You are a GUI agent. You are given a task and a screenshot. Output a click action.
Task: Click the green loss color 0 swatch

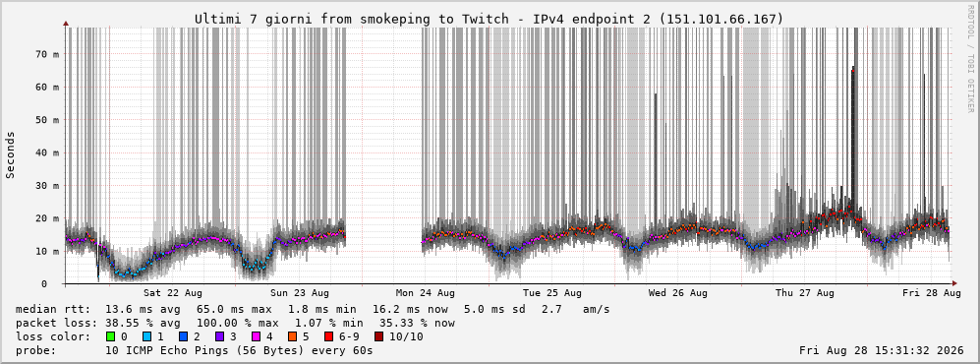tap(111, 336)
